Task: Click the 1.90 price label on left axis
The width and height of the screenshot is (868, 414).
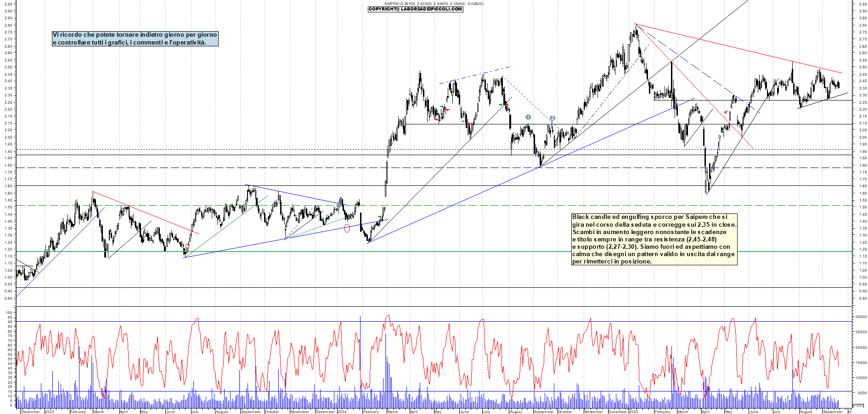Action: 8,151
